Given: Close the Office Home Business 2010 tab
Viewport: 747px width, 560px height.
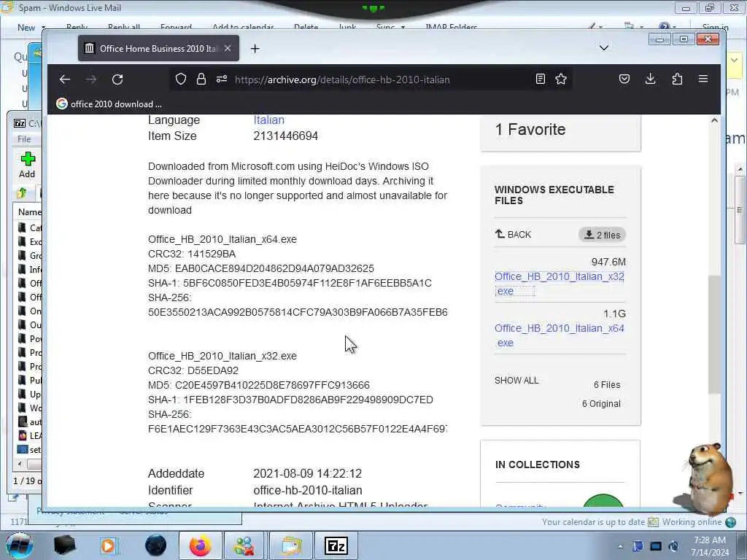Looking at the screenshot, I should [228, 48].
